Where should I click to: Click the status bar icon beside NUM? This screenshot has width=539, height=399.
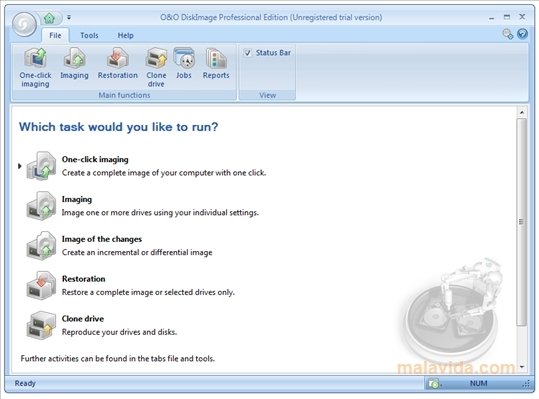click(x=434, y=383)
